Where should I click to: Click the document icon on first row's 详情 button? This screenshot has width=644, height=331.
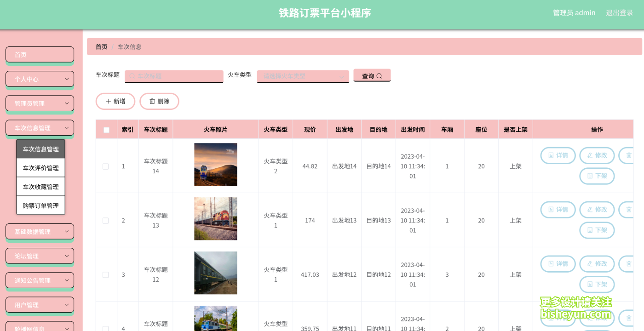coord(551,155)
